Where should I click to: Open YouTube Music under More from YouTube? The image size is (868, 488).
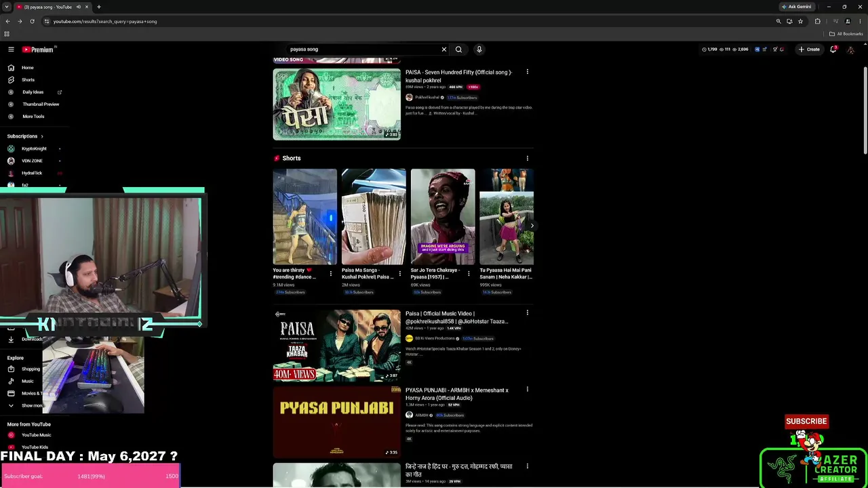pos(36,435)
